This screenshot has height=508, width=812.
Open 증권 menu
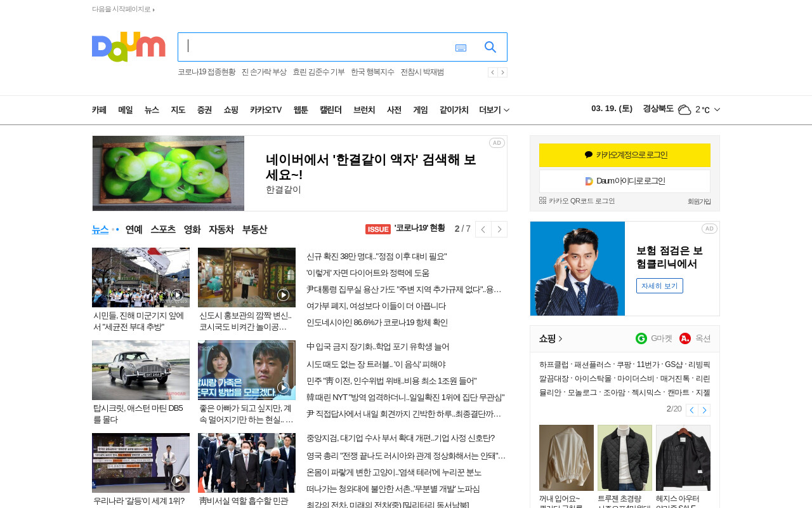[204, 110]
